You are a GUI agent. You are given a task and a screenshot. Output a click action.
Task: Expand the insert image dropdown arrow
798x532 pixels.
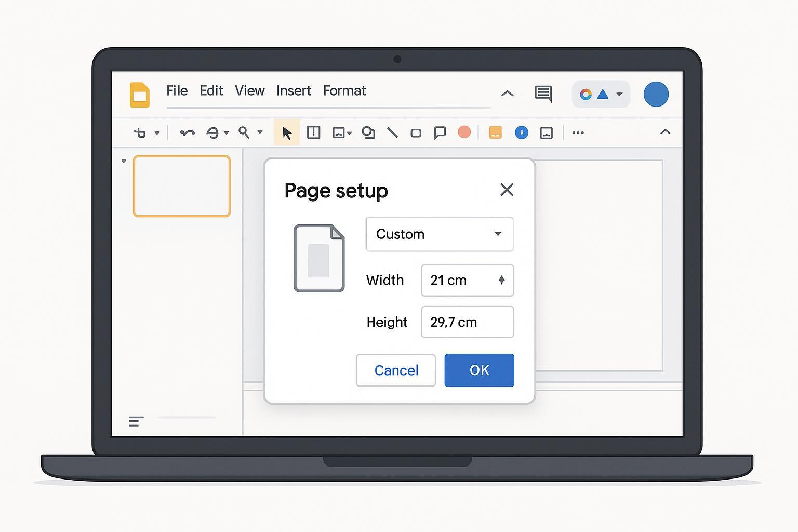tap(350, 134)
